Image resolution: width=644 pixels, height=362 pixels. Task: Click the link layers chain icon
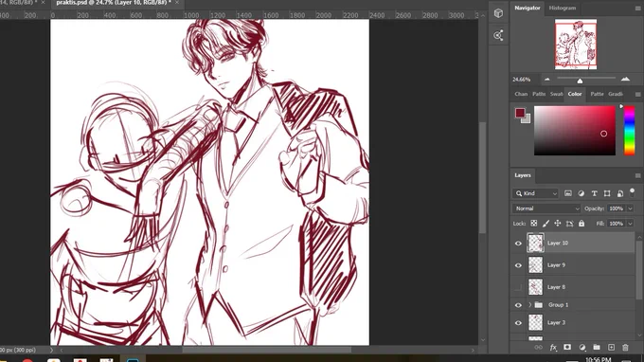tap(539, 348)
